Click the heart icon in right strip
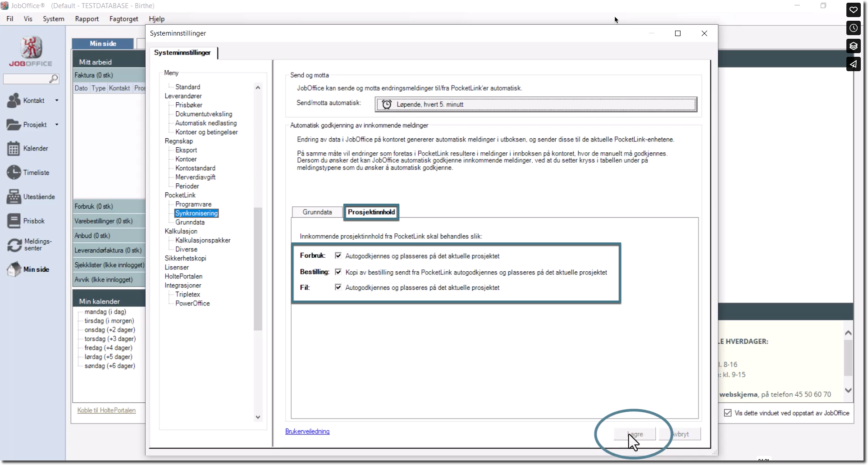The width and height of the screenshot is (868, 465). point(854,10)
